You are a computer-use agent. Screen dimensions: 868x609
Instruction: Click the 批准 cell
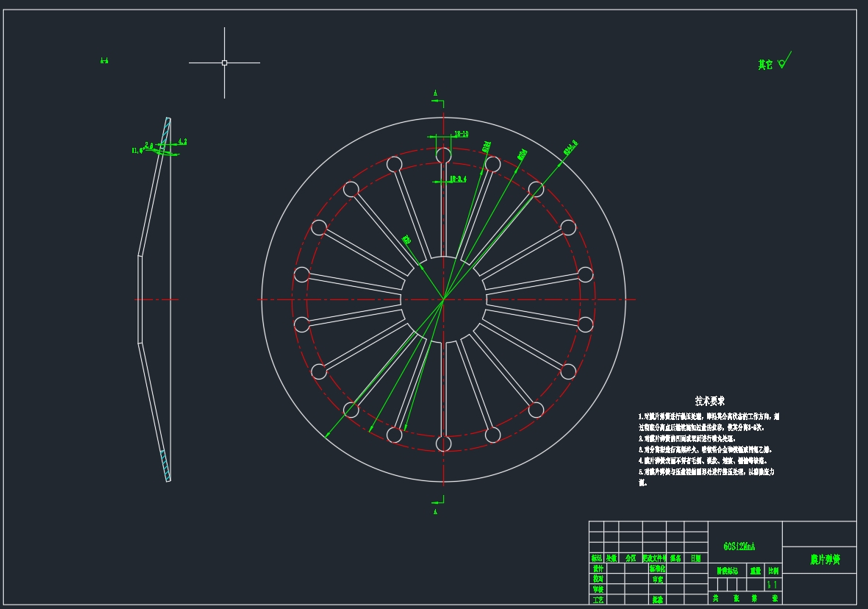657,599
